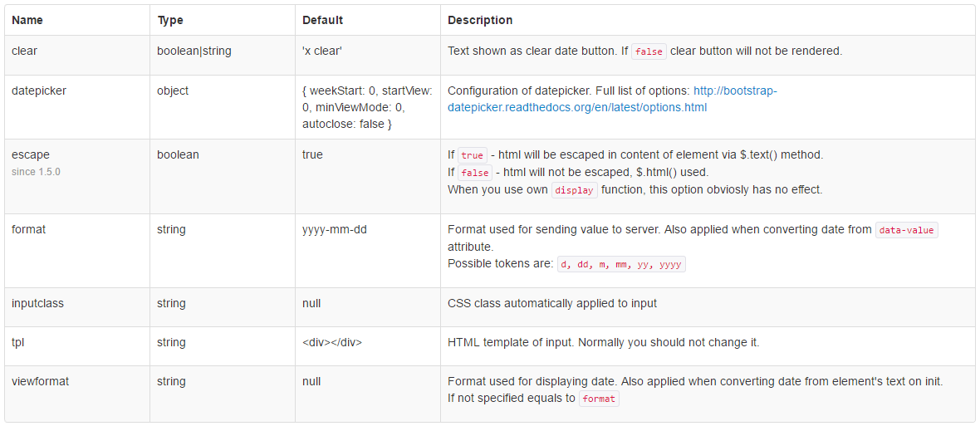This screenshot has width=980, height=426.
Task: Click the 'tpl' option name
Action: [x=18, y=342]
